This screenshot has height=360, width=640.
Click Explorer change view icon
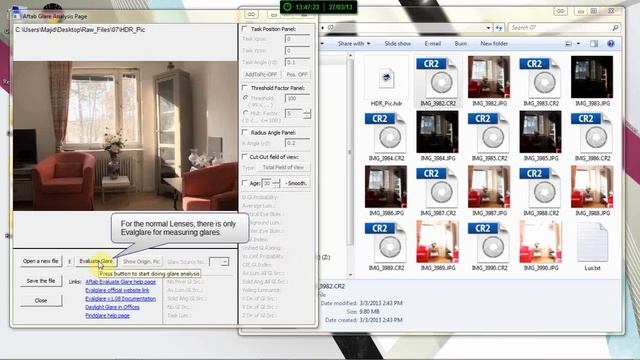click(568, 44)
